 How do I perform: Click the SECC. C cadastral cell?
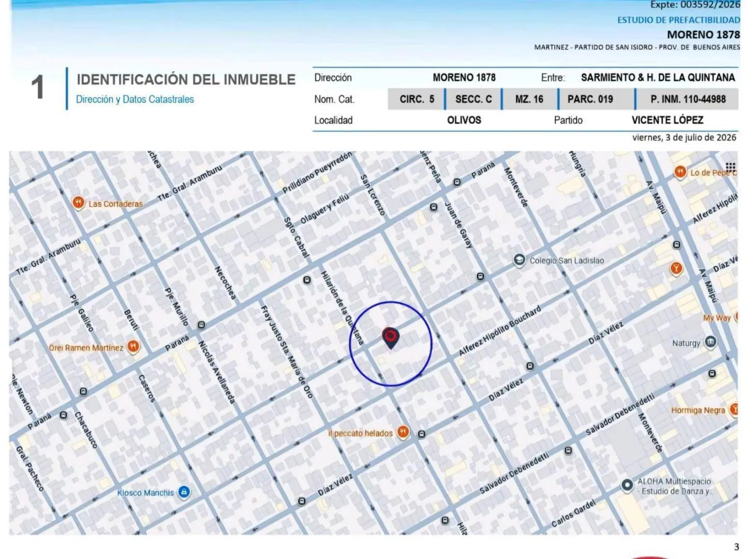coord(473,99)
